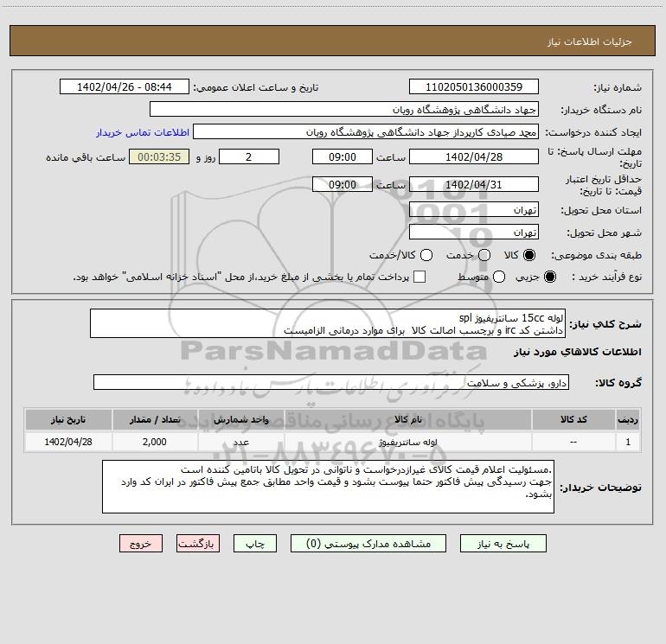Click the row number cell 1
The image size is (666, 644).
coord(628,442)
